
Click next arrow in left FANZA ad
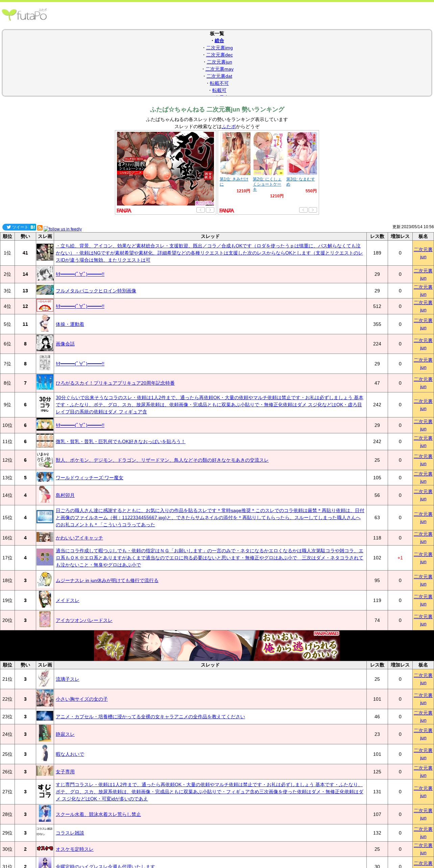point(210,210)
